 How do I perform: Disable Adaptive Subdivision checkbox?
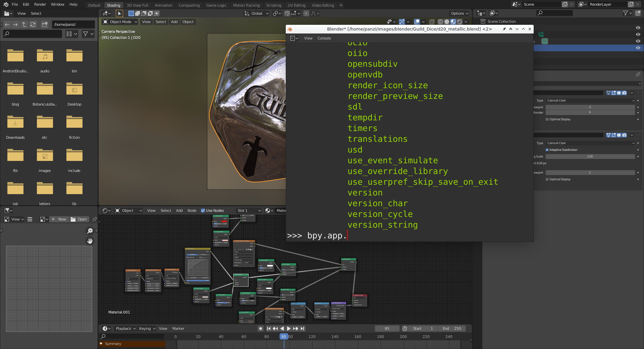click(547, 150)
